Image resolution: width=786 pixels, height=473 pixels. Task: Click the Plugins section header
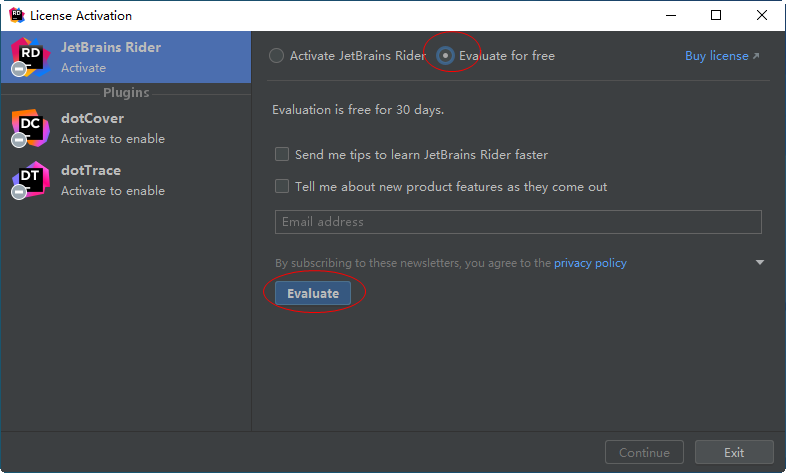pos(126,93)
